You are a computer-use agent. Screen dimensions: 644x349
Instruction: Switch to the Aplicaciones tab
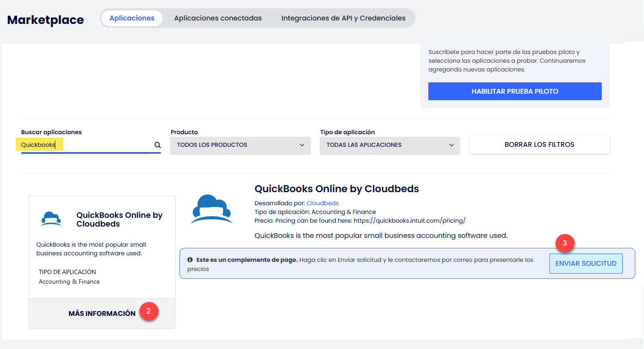coord(132,18)
